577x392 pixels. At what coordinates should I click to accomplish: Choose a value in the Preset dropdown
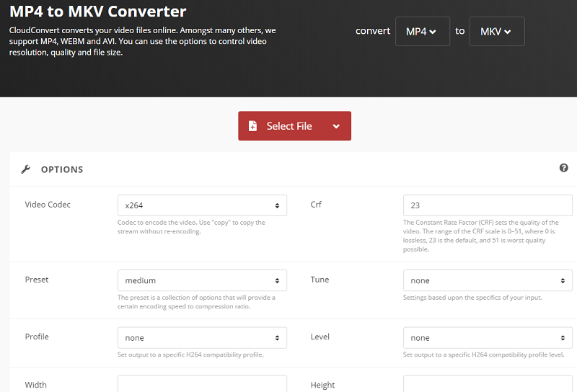(202, 280)
